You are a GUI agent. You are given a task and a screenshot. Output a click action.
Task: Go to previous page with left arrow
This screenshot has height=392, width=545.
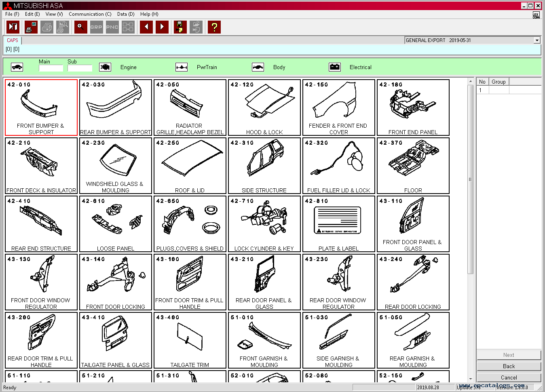(x=146, y=27)
